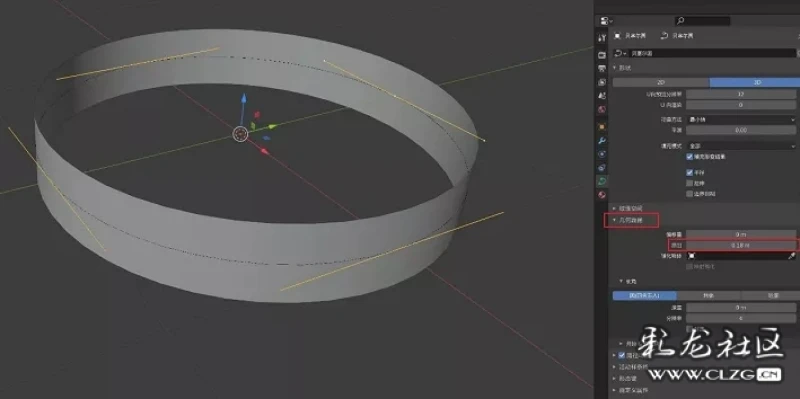The width and height of the screenshot is (800, 399).
Task: Open the Material properties tab
Action: [602, 194]
